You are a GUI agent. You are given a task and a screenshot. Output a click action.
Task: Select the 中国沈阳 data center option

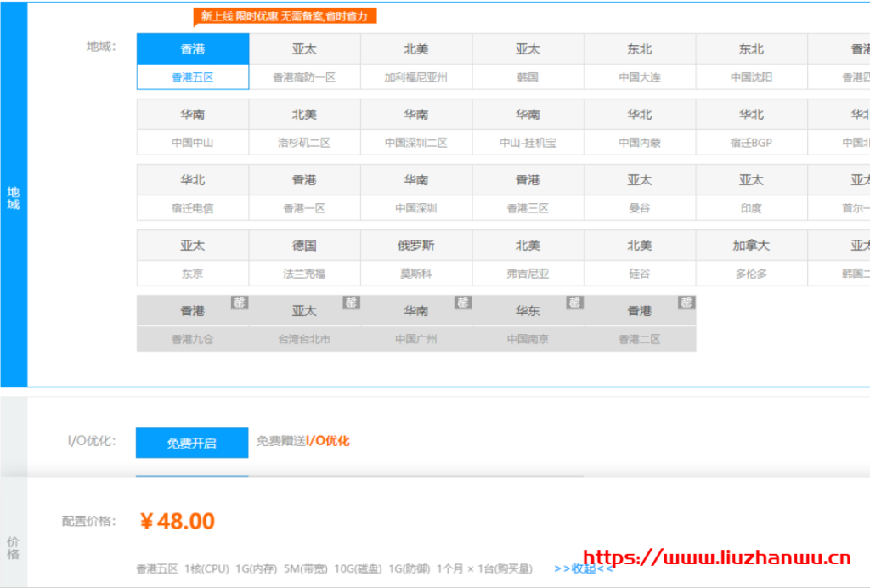tap(752, 76)
